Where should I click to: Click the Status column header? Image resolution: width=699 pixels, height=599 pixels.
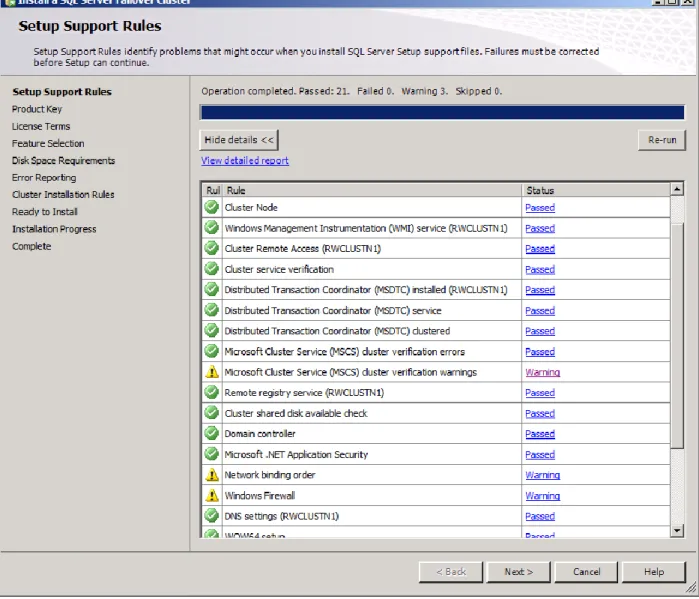(x=596, y=190)
